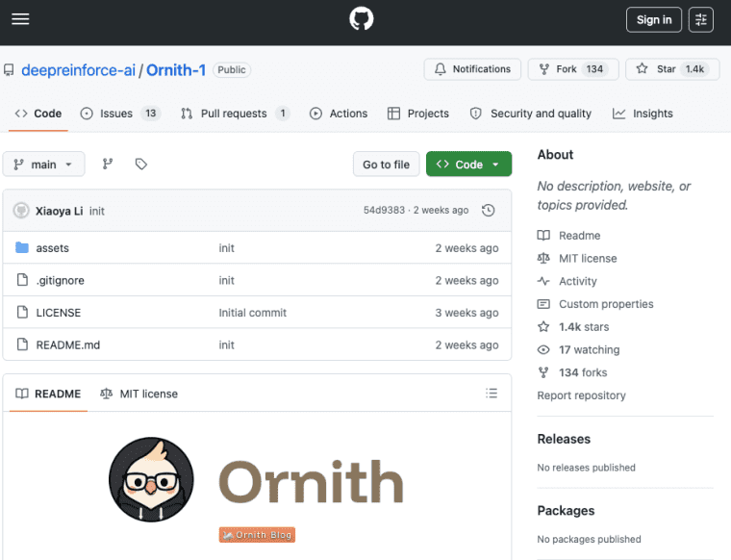Screen dimensions: 731x560
Task: Click the Ornith bird logo image
Action: click(x=151, y=479)
